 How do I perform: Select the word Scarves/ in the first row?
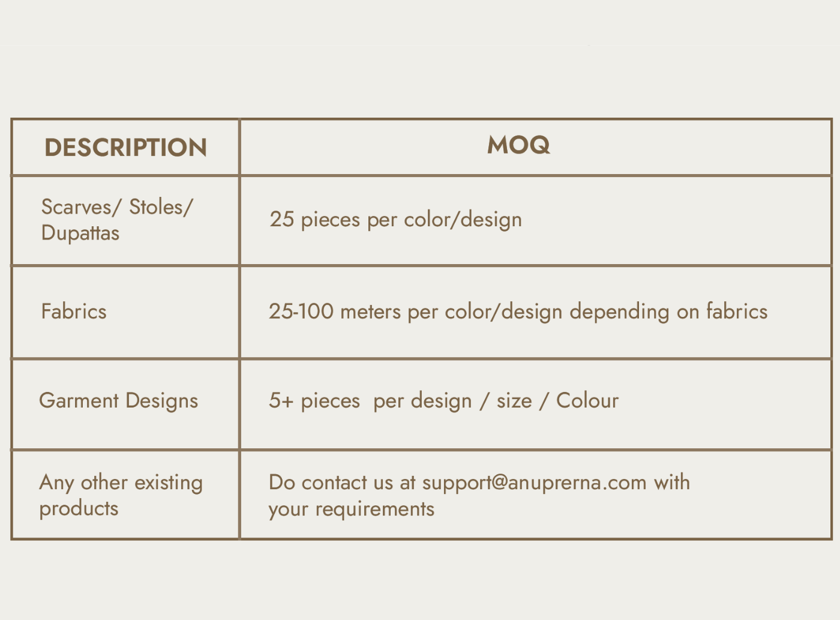pos(81,207)
